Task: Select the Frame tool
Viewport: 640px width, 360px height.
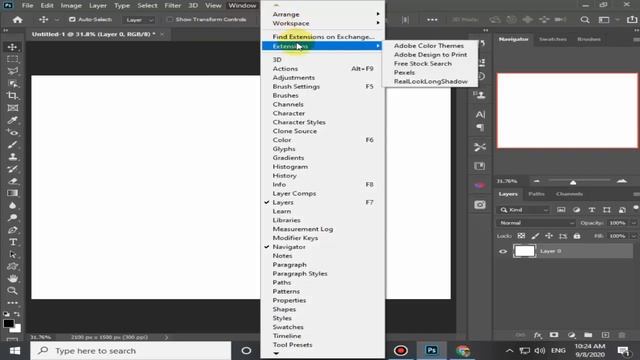Action: (12, 108)
